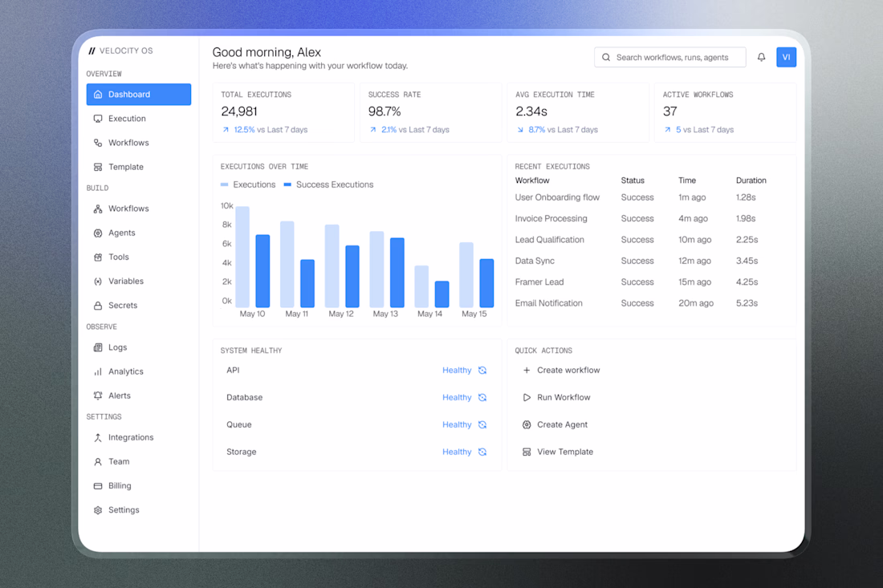
Task: Open the User Onboarding flow execution row
Action: pos(652,197)
